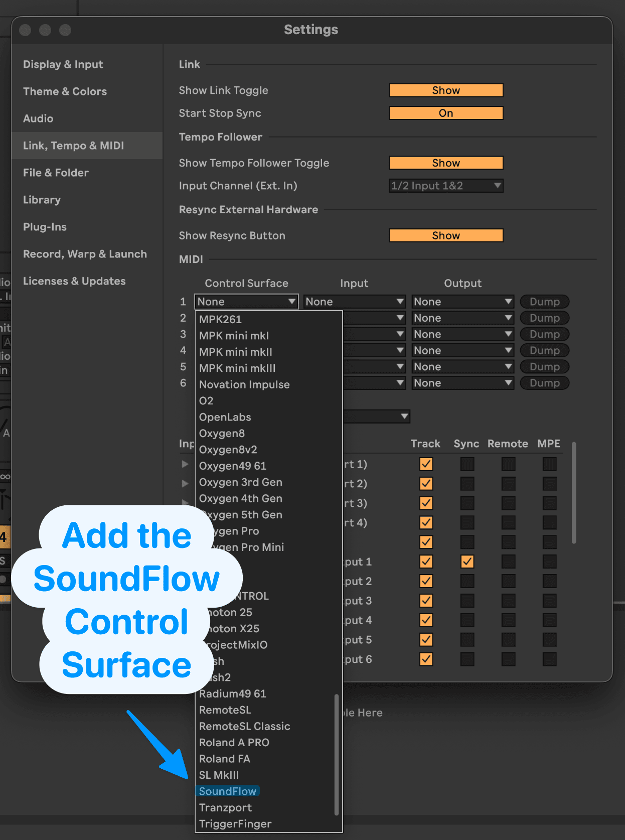Open the File & Folder settings page
The width and height of the screenshot is (625, 840).
[x=56, y=173]
